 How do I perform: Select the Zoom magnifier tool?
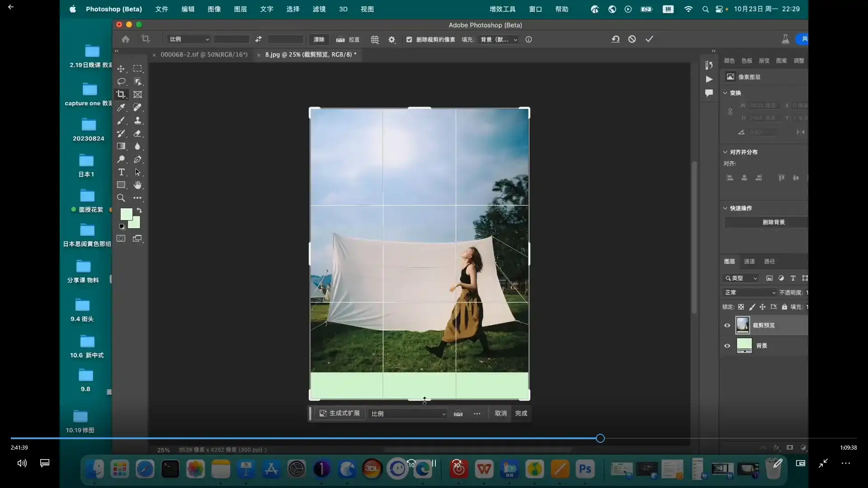pyautogui.click(x=121, y=198)
